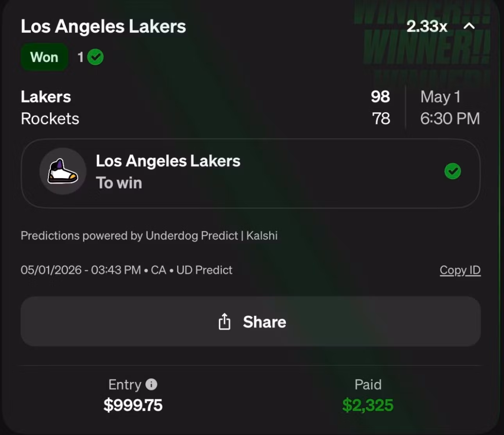
Task: Collapse the entry with the chevron arrow
Action: [469, 26]
